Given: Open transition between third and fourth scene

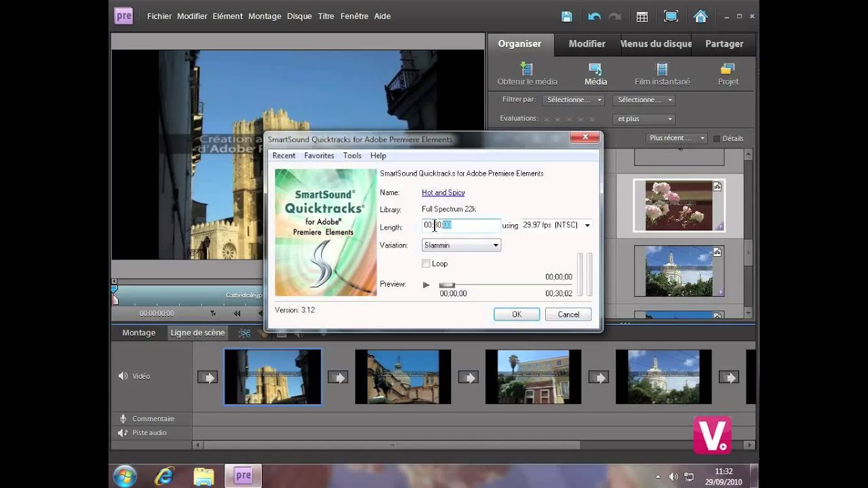Looking at the screenshot, I should 598,378.
